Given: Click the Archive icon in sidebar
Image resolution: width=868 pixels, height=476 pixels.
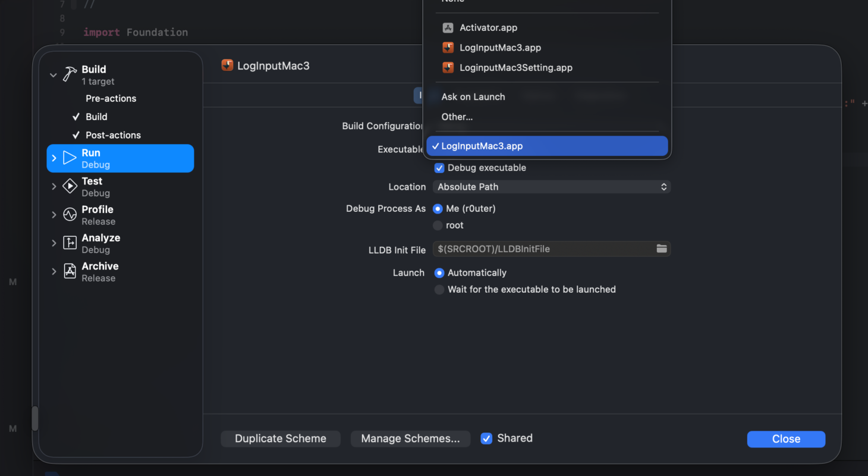Looking at the screenshot, I should click(70, 272).
